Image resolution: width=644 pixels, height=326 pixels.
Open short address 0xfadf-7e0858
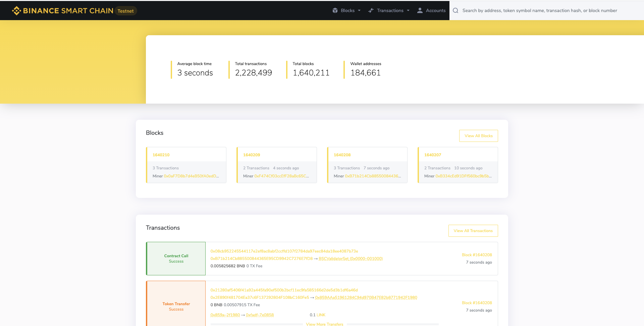pos(260,315)
